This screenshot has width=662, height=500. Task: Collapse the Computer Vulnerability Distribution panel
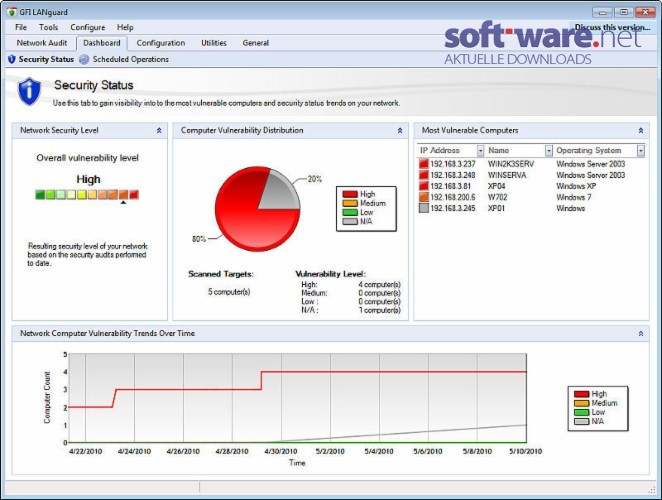[x=400, y=130]
